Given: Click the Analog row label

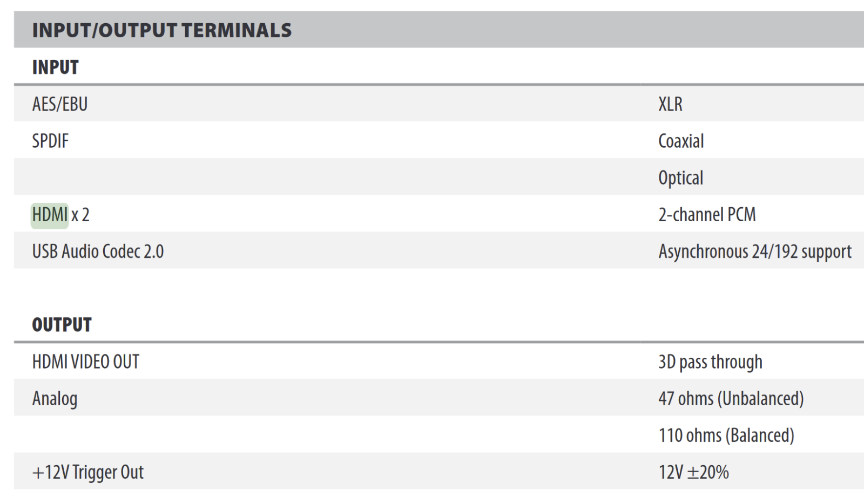Looking at the screenshot, I should pyautogui.click(x=55, y=399).
